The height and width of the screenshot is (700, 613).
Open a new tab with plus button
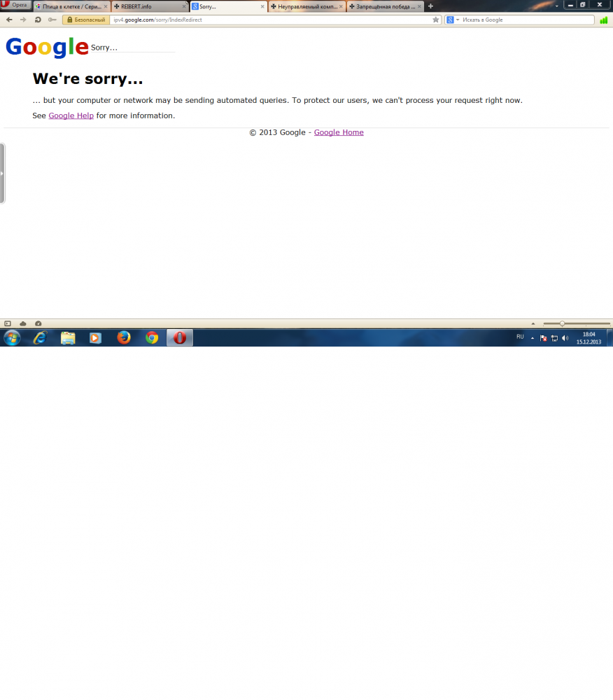[x=430, y=6]
